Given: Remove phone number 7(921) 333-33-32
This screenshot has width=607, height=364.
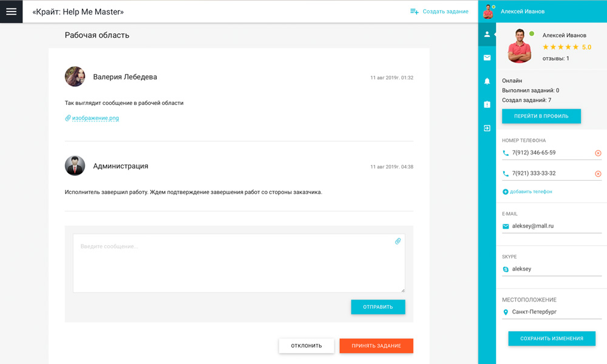Looking at the screenshot, I should [598, 174].
